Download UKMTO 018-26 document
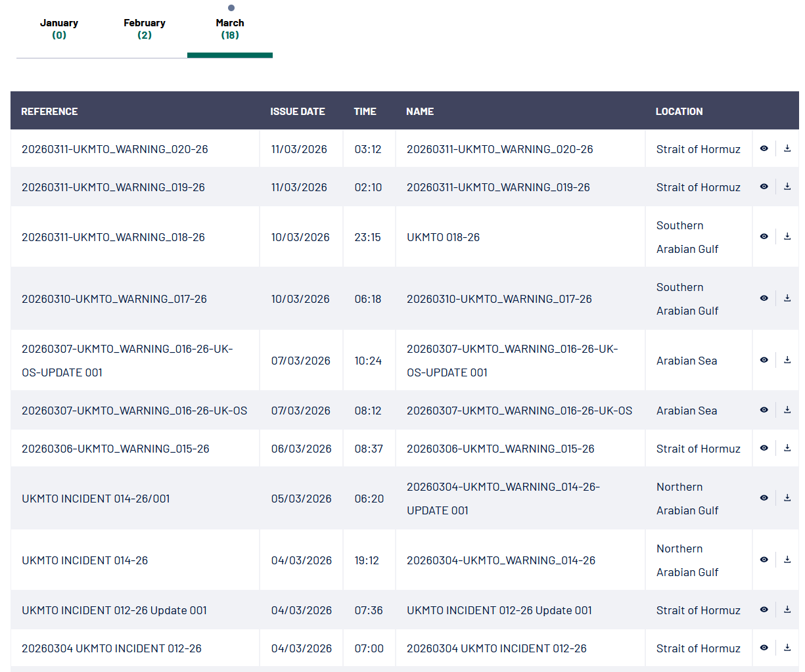The image size is (805, 672). click(x=787, y=236)
